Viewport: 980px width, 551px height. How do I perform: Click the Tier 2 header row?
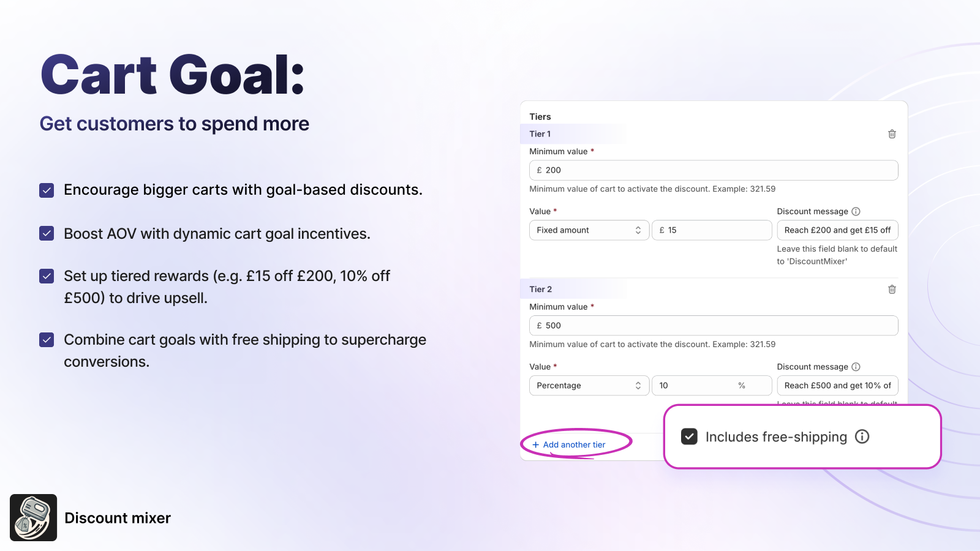tap(714, 290)
